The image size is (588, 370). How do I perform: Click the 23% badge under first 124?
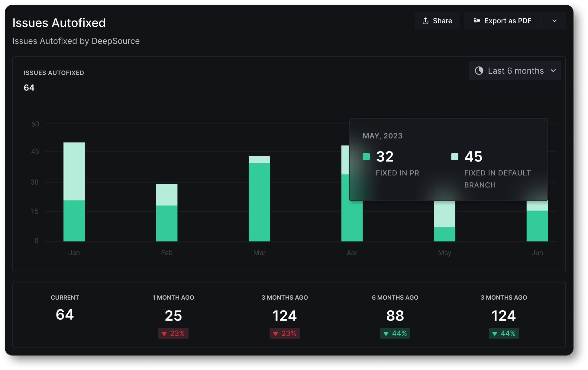285,333
